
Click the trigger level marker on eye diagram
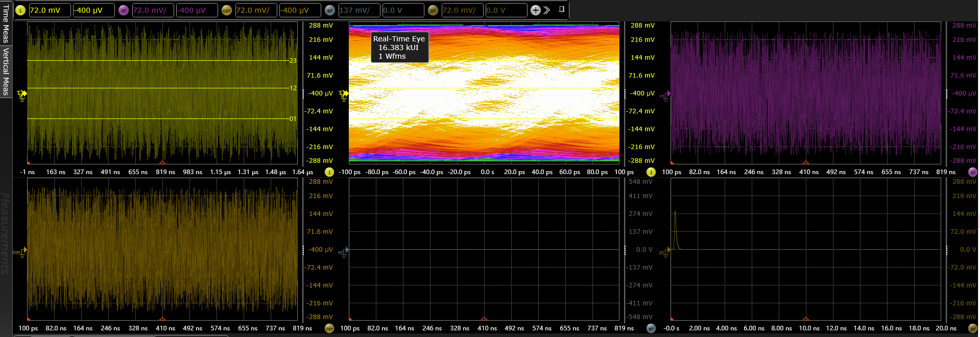click(344, 94)
